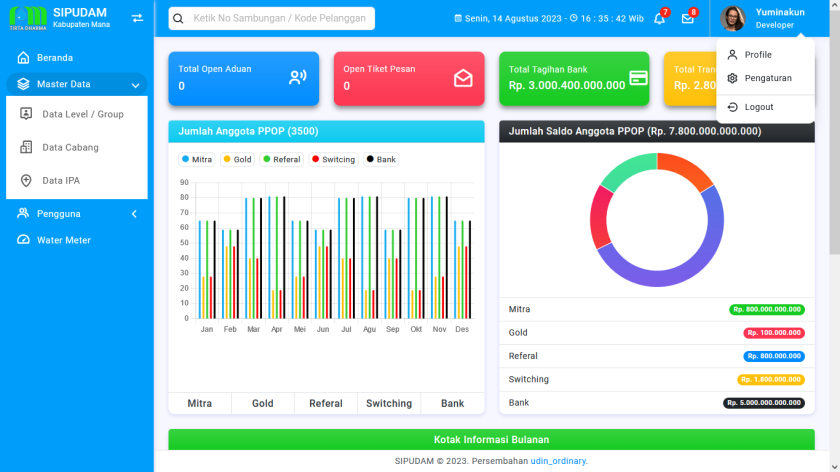Choose Logout from the user menu
The height and width of the screenshot is (472, 840).
point(758,107)
